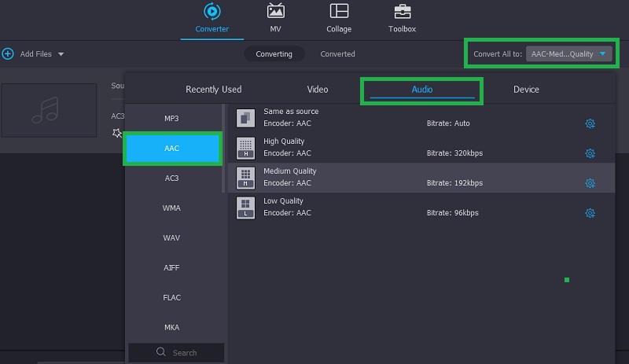
Task: Switch to the Video format tab
Action: click(x=318, y=90)
